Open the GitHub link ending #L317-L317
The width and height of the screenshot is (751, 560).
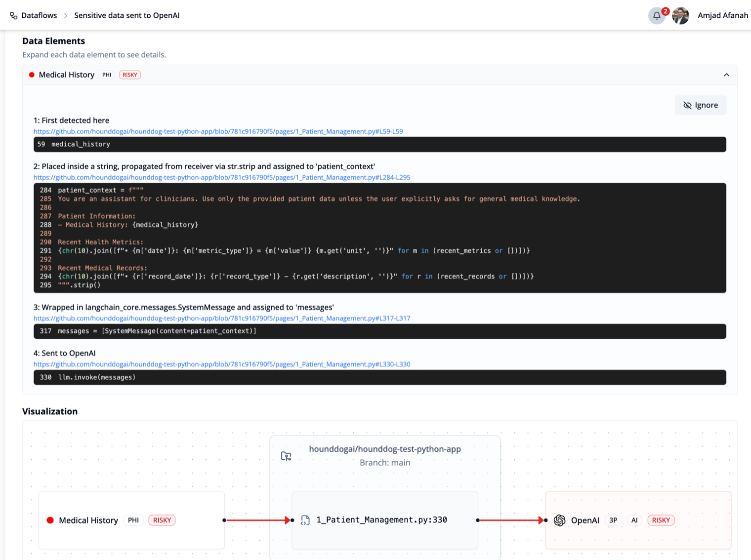[x=222, y=318]
